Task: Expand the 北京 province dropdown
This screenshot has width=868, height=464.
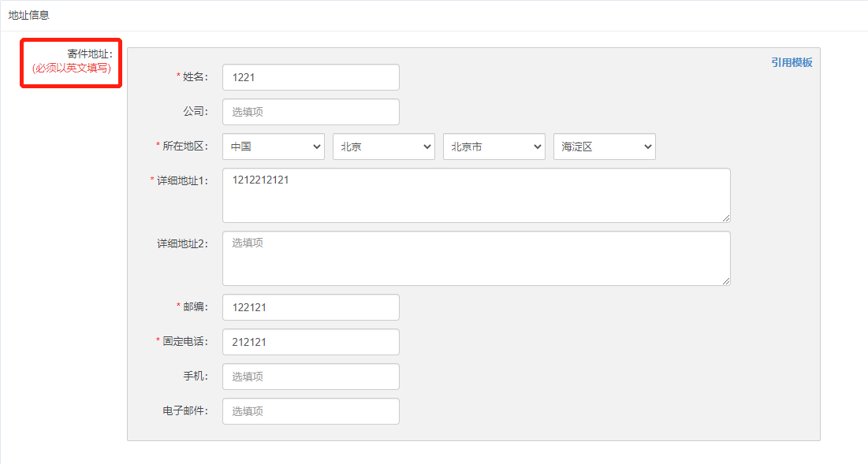Action: pos(384,147)
